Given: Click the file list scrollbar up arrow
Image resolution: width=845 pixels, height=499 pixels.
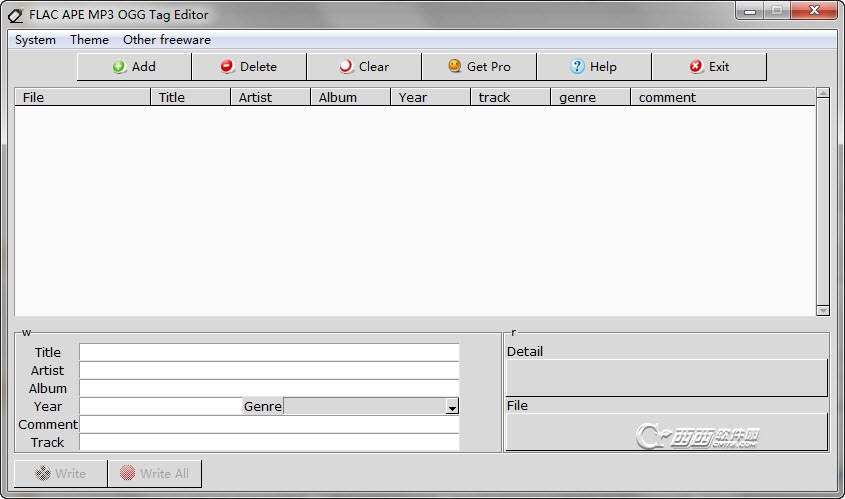Looking at the screenshot, I should (x=823, y=93).
